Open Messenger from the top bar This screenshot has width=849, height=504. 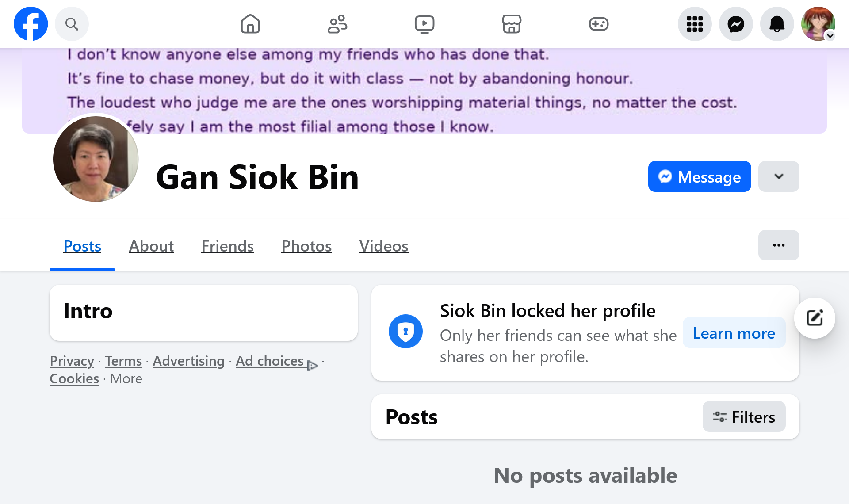(x=736, y=24)
